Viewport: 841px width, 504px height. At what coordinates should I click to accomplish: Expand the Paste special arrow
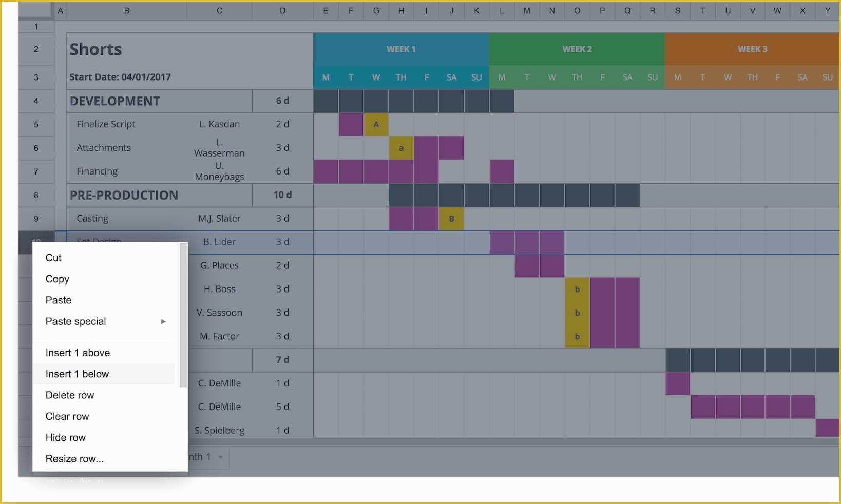tap(163, 321)
